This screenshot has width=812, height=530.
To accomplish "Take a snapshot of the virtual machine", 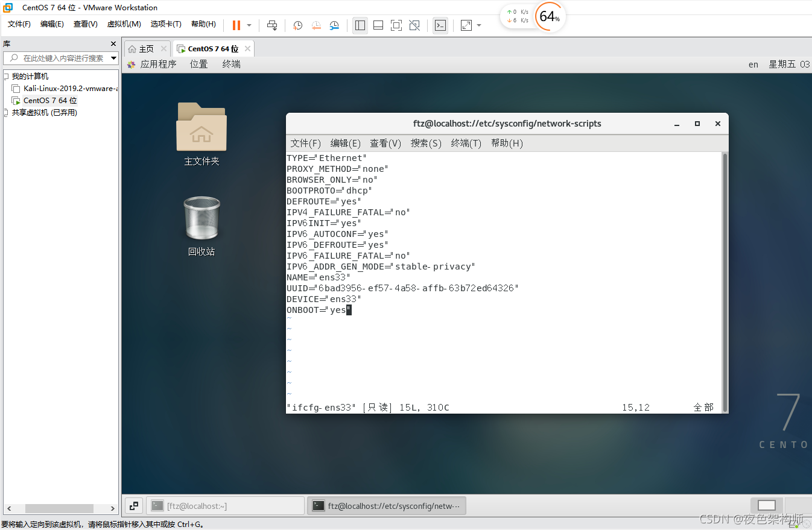I will [x=297, y=25].
